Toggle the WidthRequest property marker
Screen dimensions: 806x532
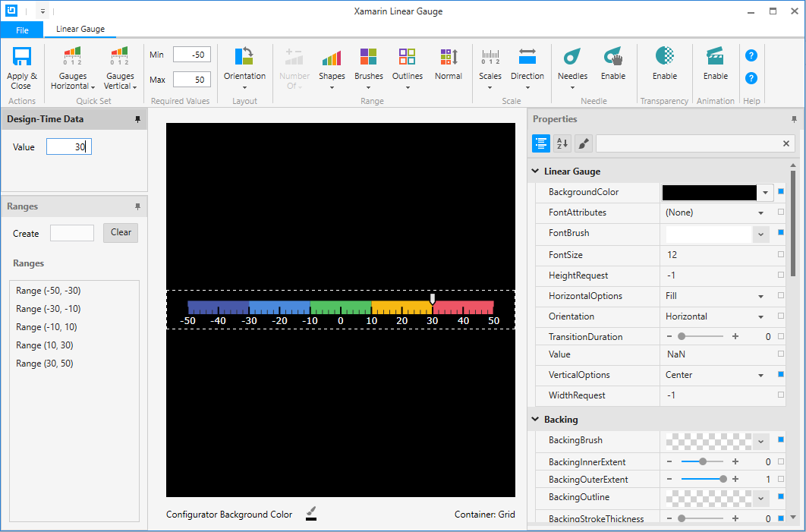(x=781, y=395)
